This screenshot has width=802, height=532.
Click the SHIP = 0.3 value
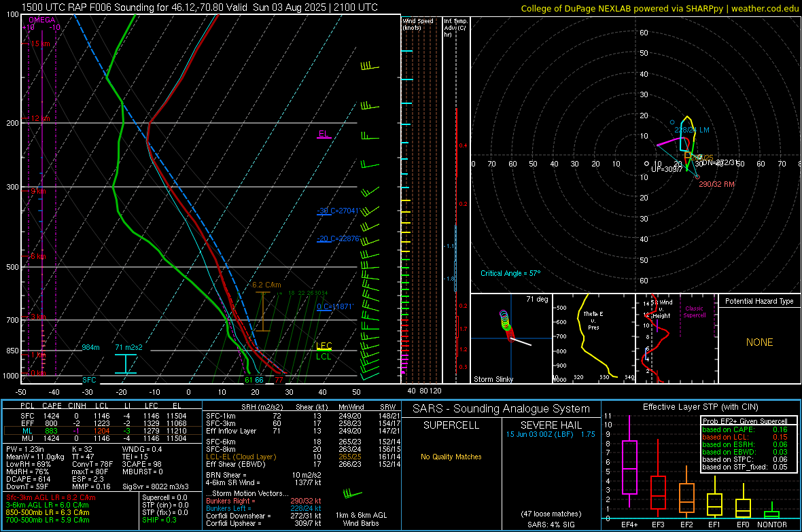[x=159, y=520]
